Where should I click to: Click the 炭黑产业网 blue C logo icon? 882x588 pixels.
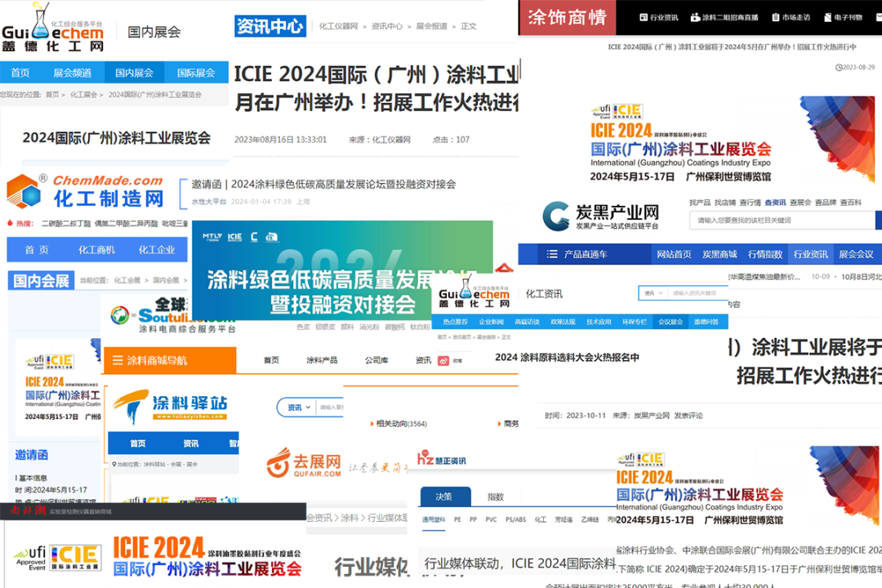point(555,215)
